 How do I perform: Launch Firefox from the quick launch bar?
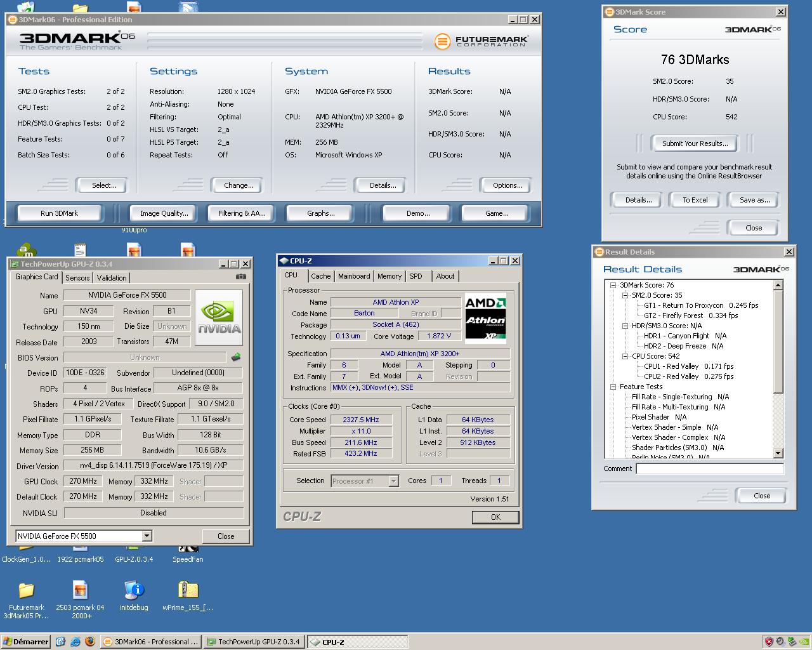(x=89, y=642)
